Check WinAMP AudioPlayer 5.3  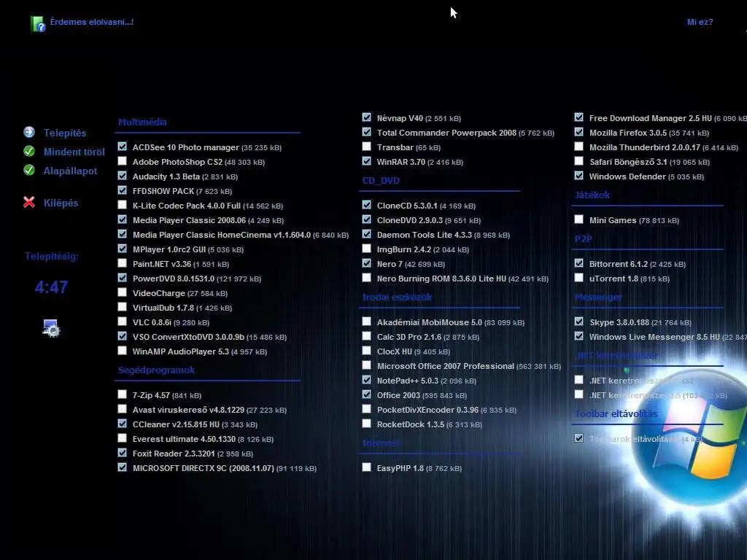point(123,351)
